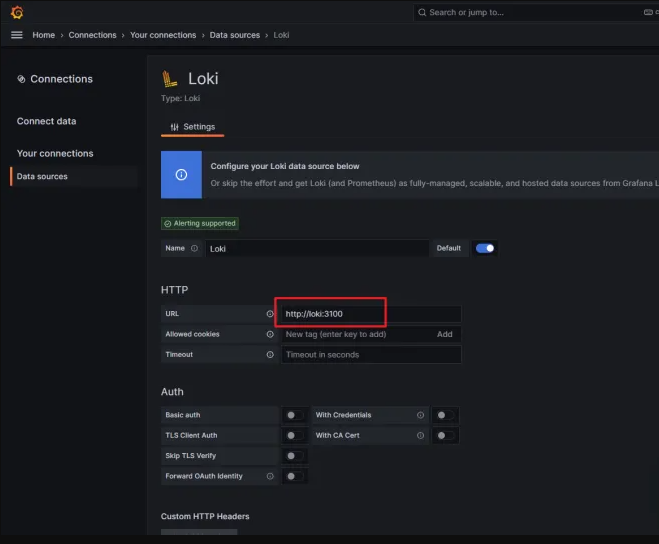This screenshot has height=544, width=659.
Task: Toggle the Default data source switch
Action: [485, 248]
